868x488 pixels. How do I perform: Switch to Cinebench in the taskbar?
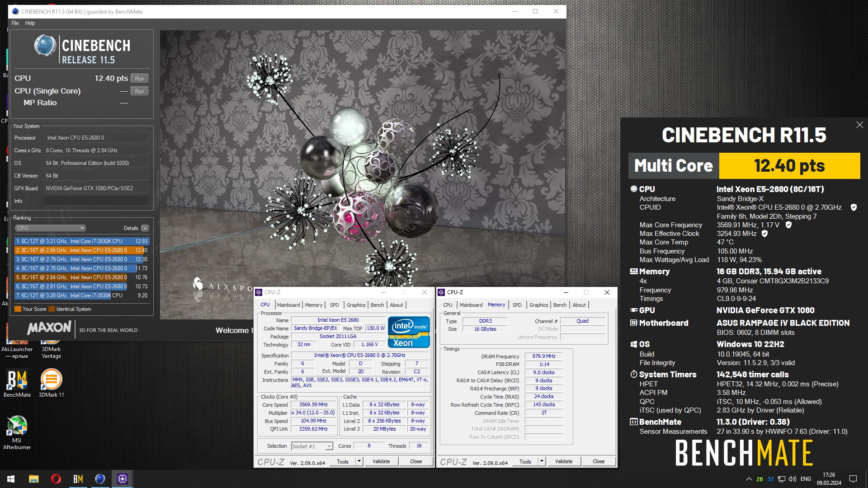tap(100, 479)
